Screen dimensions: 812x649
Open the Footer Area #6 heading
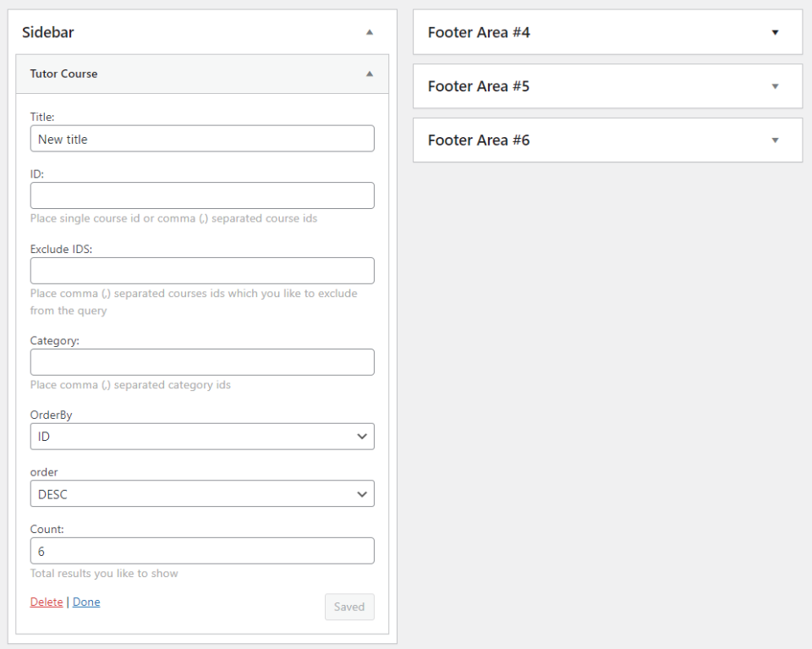479,140
